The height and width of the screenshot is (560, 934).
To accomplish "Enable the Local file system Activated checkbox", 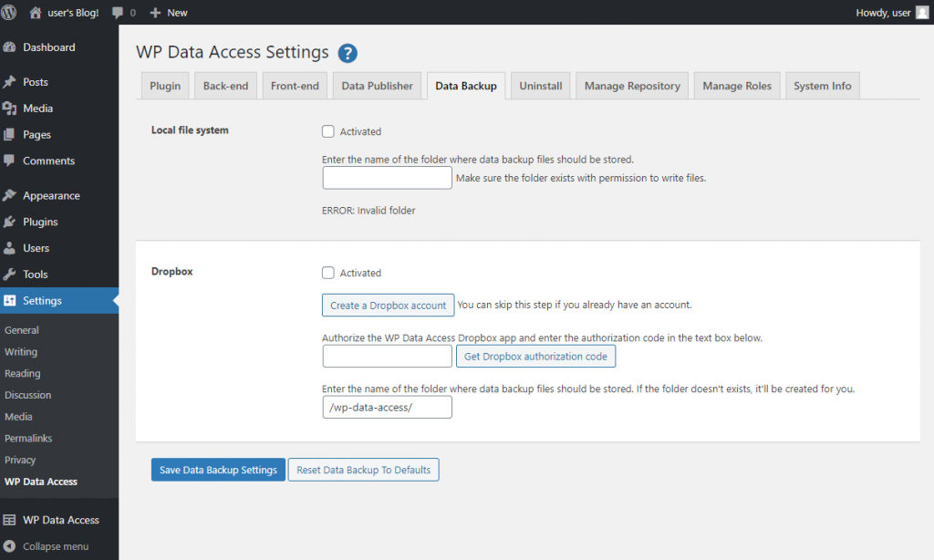I will pos(328,131).
